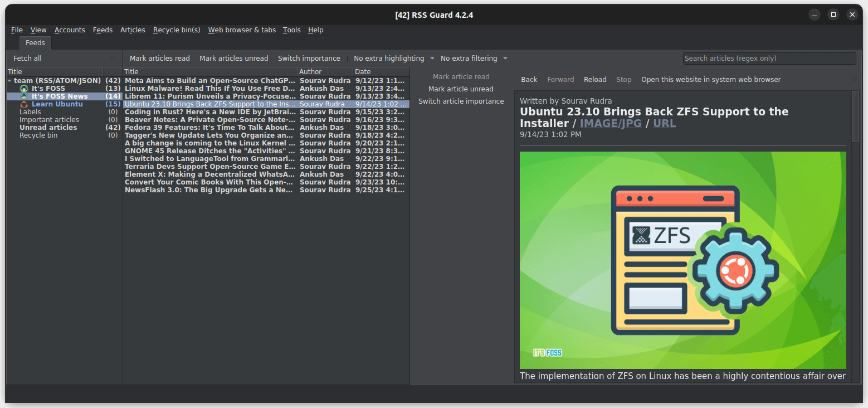Reload the current article page
The width and height of the screenshot is (868, 408).
pyautogui.click(x=595, y=79)
